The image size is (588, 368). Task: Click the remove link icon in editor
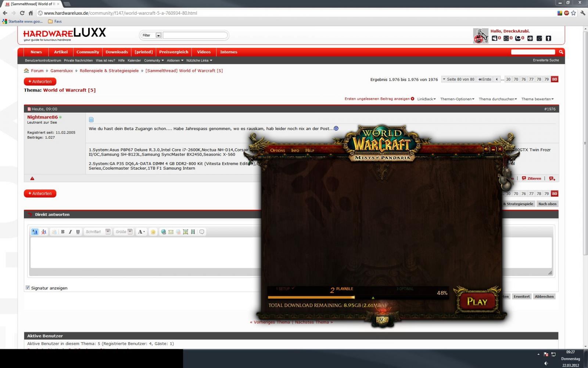pos(178,232)
